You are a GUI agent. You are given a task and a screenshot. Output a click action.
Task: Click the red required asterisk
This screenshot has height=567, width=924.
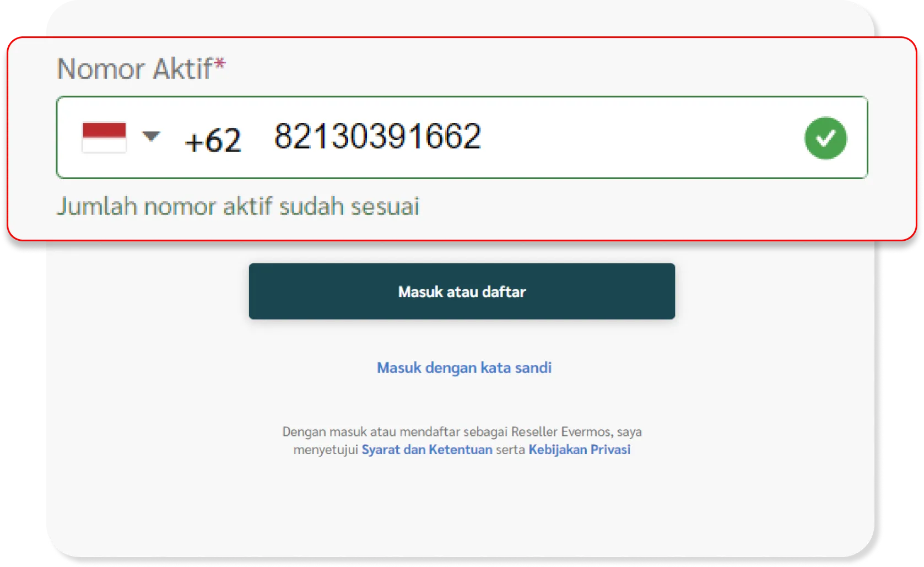click(220, 64)
